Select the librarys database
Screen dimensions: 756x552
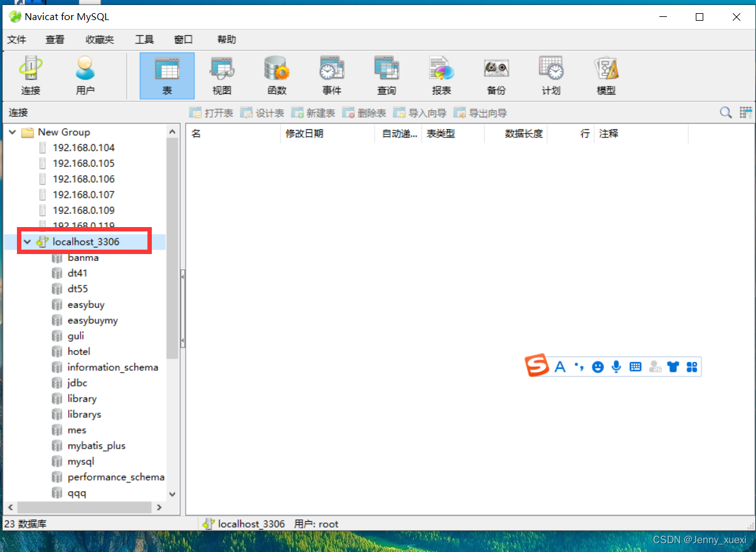coord(84,414)
